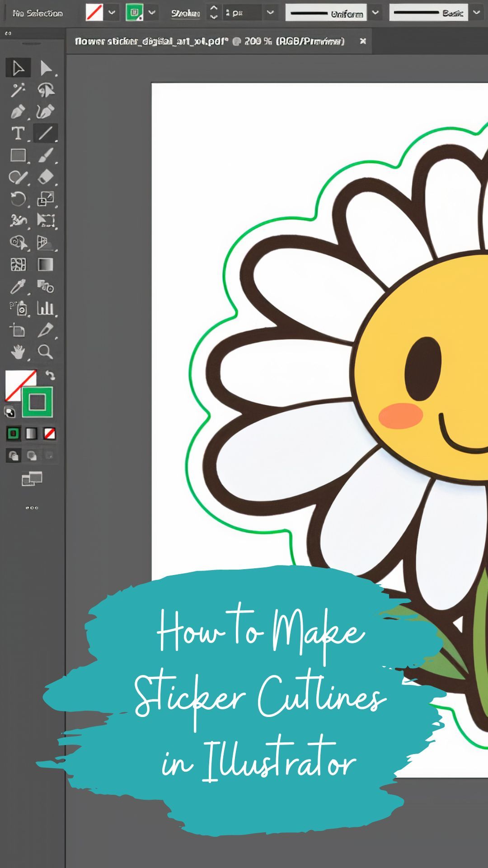
Task: Select the Paintbrush tool
Action: tap(45, 155)
